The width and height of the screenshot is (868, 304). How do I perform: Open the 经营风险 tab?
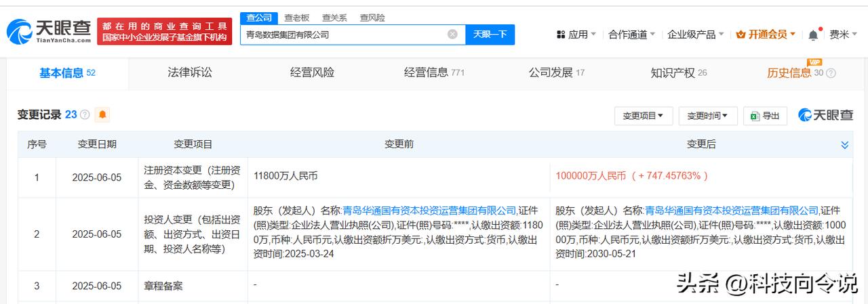[312, 72]
